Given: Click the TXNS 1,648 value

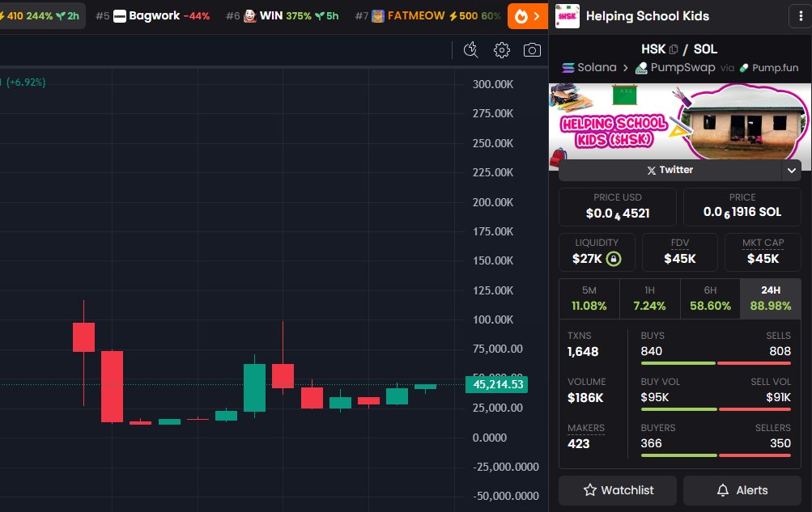Looking at the screenshot, I should [583, 352].
